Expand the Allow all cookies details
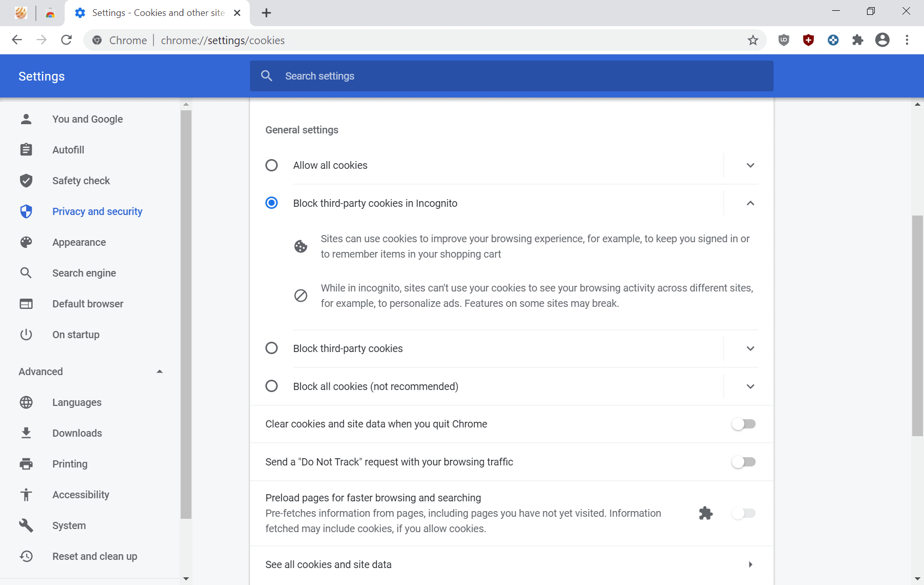 click(750, 165)
